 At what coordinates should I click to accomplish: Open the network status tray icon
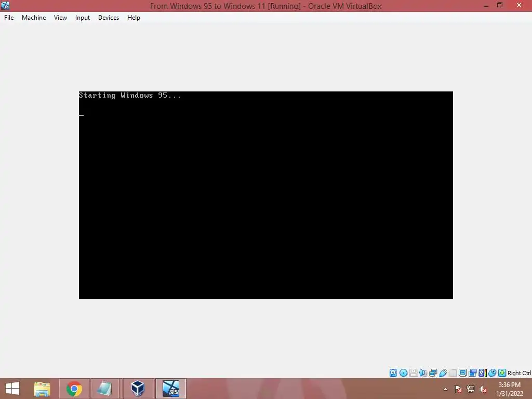pyautogui.click(x=471, y=389)
